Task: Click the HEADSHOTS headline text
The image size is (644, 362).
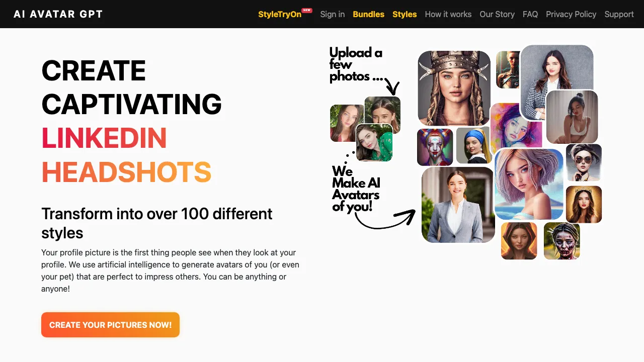Action: click(x=126, y=172)
